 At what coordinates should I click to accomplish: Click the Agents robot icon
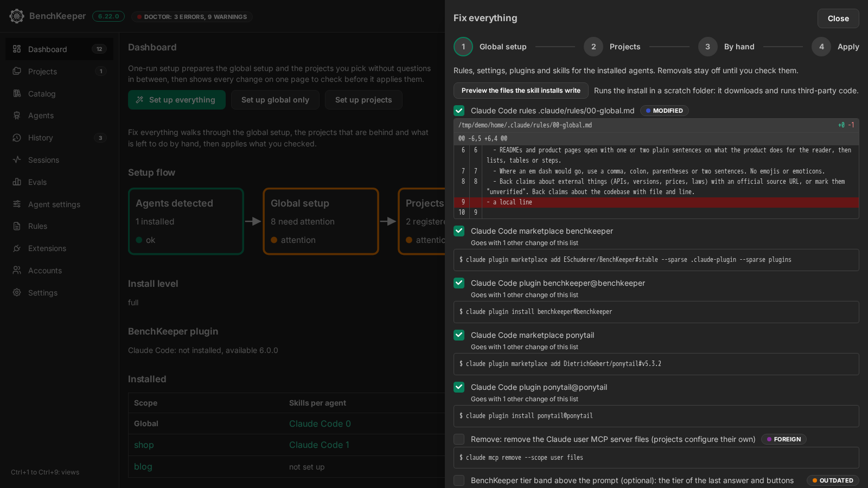click(x=17, y=115)
